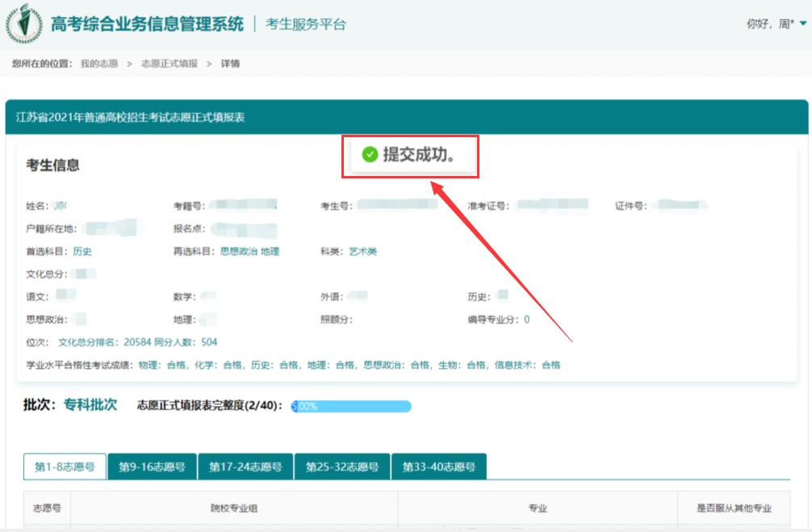Click the 高考综合业务信息管理系统 title text

point(148,24)
